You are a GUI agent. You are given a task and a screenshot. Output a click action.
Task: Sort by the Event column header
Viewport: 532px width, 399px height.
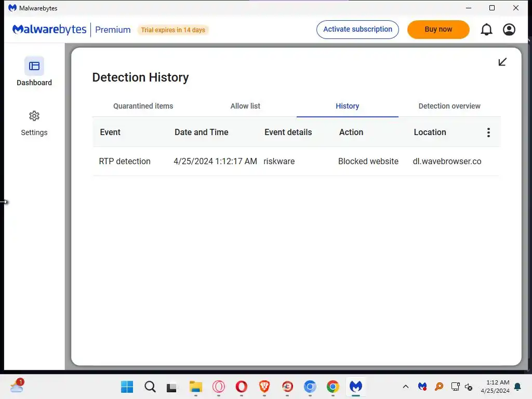(110, 132)
